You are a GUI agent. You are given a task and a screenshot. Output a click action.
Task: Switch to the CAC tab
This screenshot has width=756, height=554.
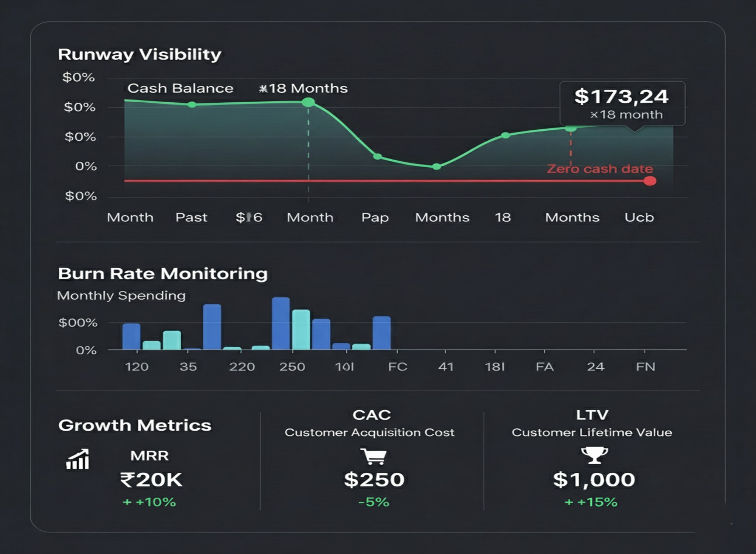(x=372, y=414)
